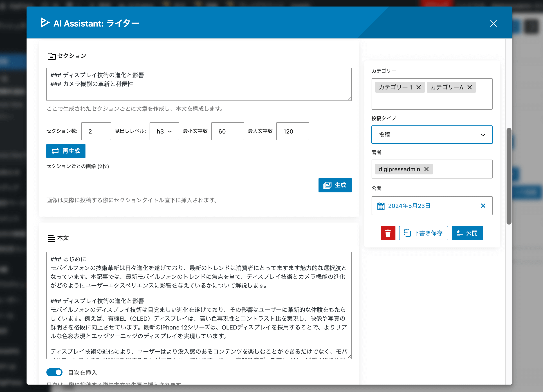Click the dialog vertical scrollbar thumb
Image resolution: width=543 pixels, height=392 pixels.
tap(509, 176)
